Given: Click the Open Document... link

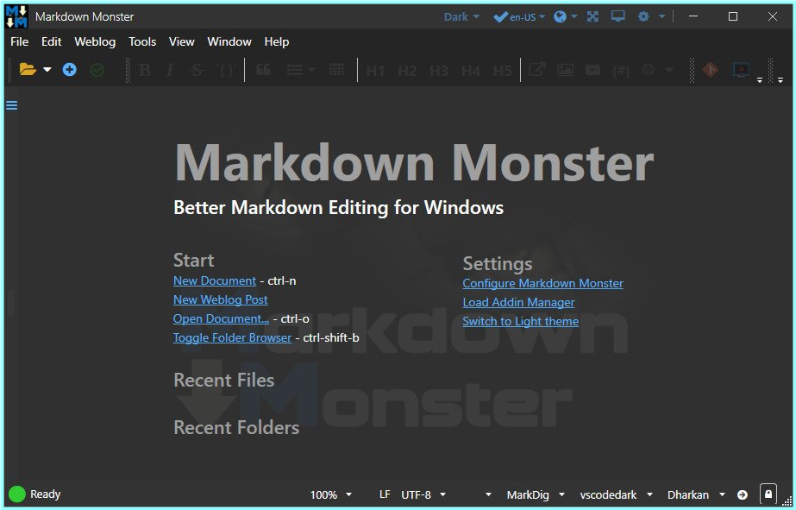Looking at the screenshot, I should click(x=221, y=319).
